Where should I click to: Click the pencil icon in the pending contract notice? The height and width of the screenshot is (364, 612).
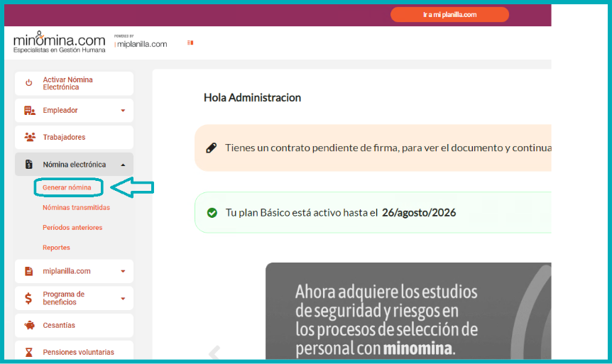(x=211, y=148)
